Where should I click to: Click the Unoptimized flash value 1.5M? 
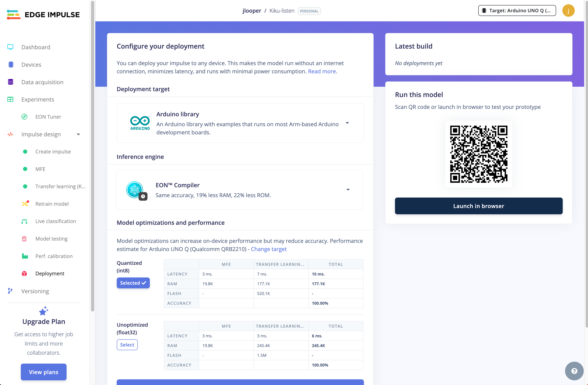tap(262, 355)
